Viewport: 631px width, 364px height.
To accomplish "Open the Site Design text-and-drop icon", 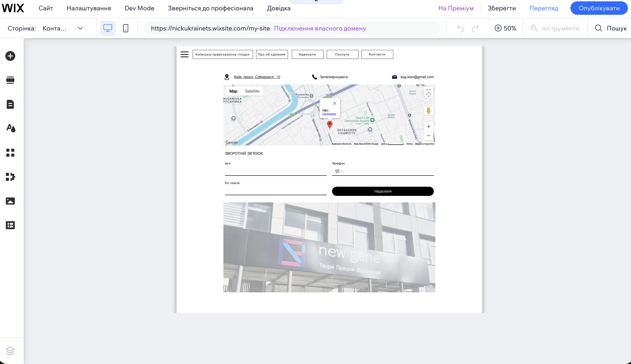I will pos(11,128).
